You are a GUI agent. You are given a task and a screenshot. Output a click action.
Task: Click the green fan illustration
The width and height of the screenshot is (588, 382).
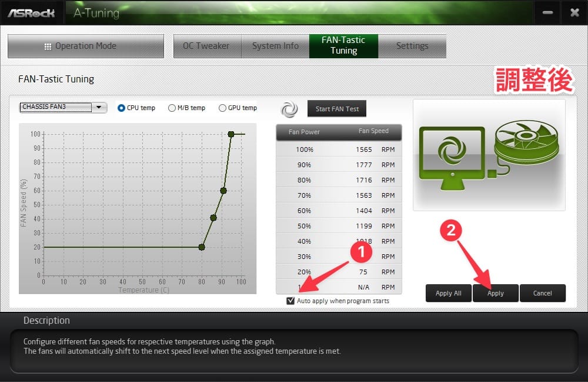(x=526, y=143)
